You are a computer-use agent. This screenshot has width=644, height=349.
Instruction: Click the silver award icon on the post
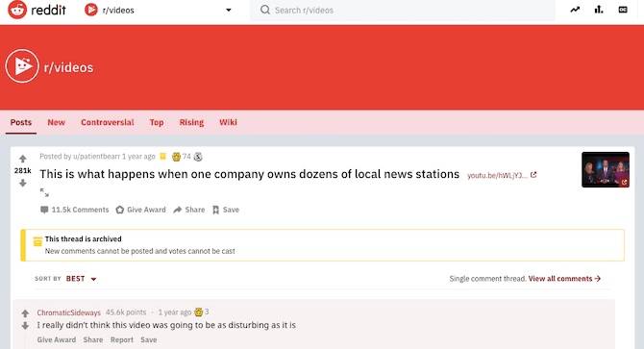198,157
